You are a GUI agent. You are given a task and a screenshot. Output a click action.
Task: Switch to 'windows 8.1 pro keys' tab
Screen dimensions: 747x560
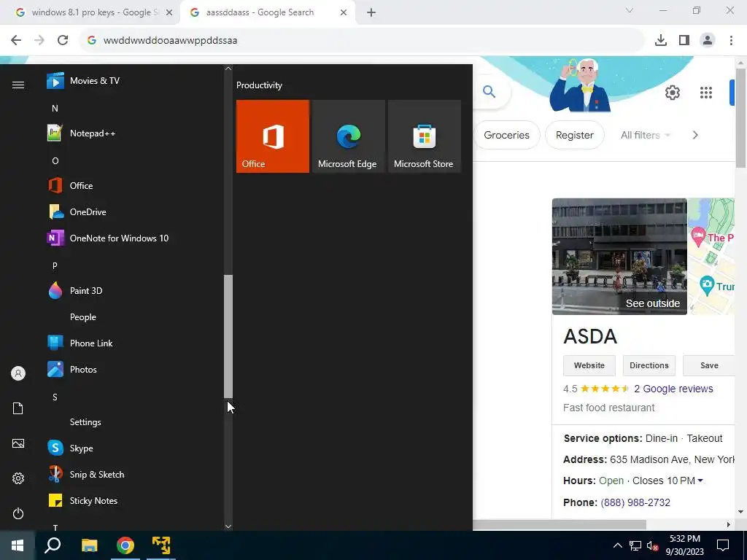pyautogui.click(x=94, y=12)
